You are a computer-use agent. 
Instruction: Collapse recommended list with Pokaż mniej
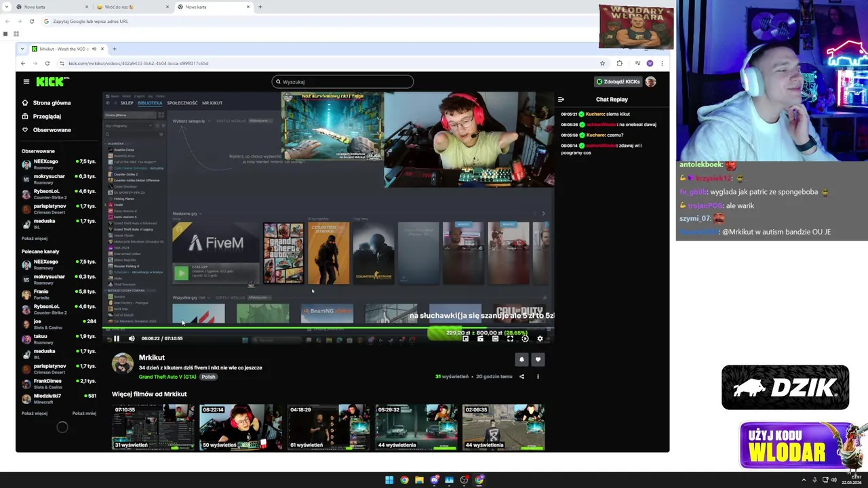point(84,413)
